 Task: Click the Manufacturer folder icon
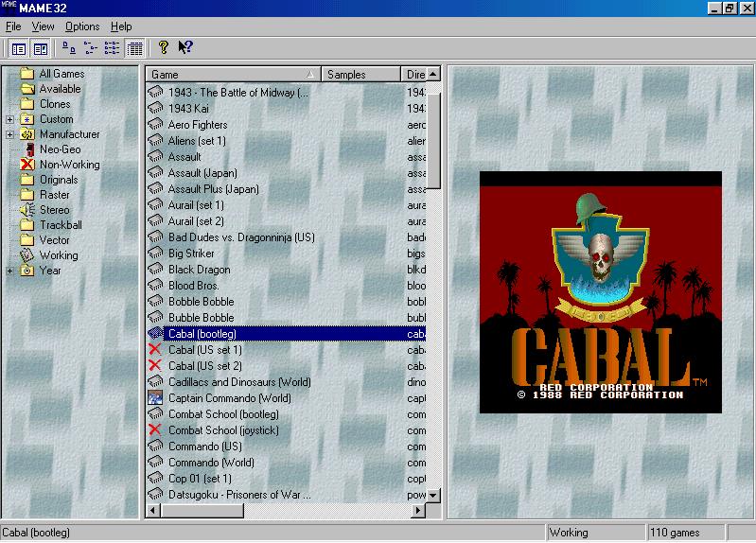27,134
